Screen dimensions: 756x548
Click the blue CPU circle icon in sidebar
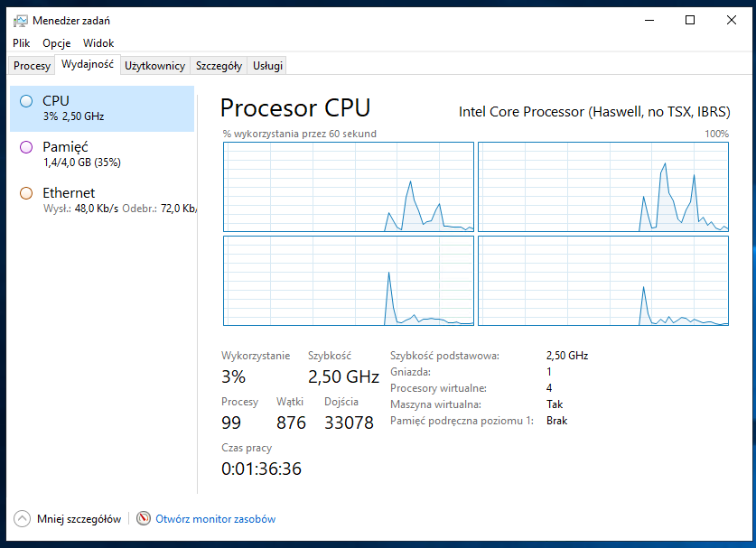tap(26, 101)
